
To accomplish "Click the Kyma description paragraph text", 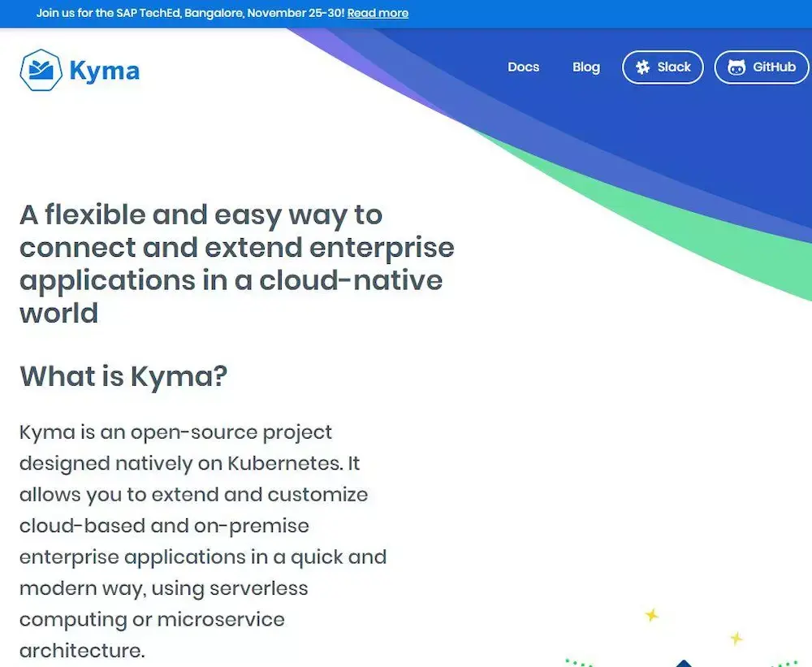I will 203,541.
